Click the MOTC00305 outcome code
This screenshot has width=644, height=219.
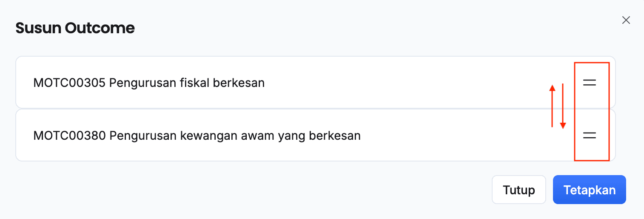pos(69,83)
